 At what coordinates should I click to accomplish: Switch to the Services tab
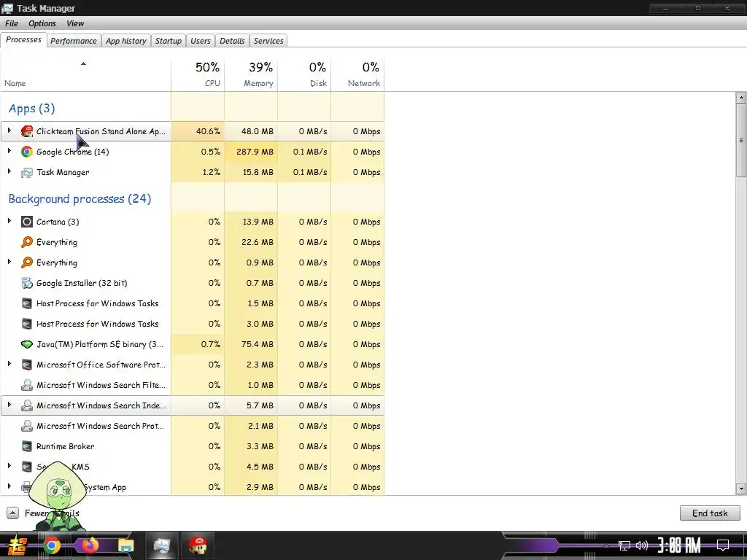[268, 41]
